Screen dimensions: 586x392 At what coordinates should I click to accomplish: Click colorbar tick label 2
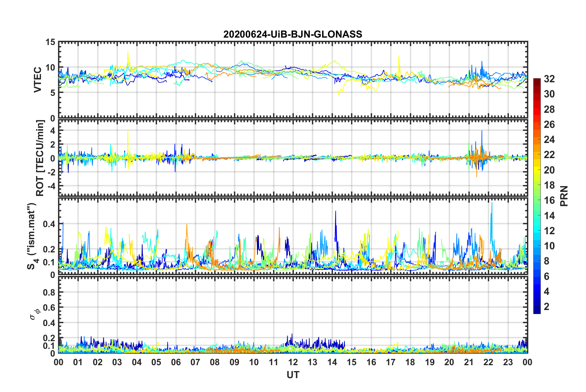pyautogui.click(x=546, y=306)
